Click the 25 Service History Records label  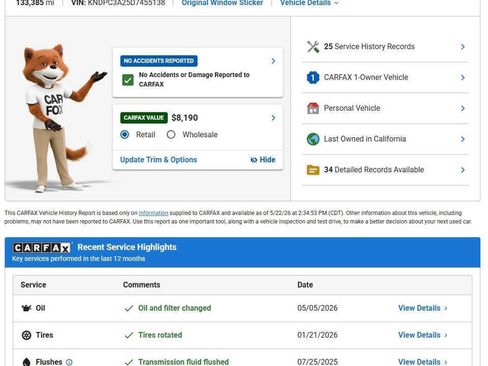pos(369,46)
